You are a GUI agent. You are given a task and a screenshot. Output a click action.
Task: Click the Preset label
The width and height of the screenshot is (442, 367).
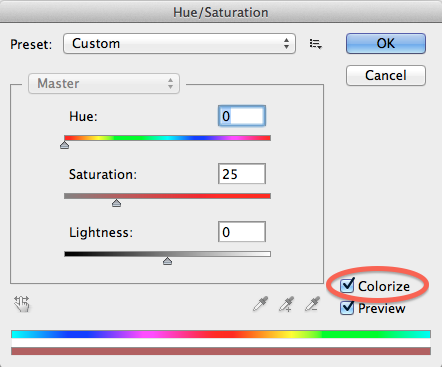[31, 44]
